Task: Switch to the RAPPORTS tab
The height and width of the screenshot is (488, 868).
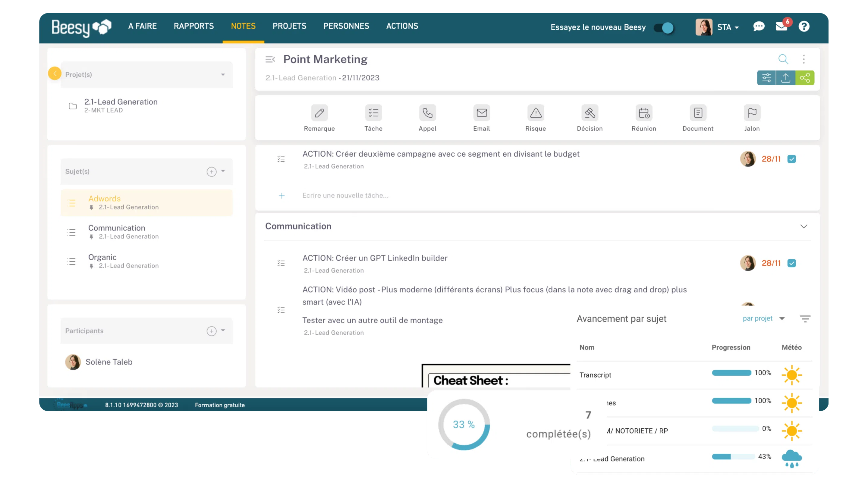Action: point(193,26)
